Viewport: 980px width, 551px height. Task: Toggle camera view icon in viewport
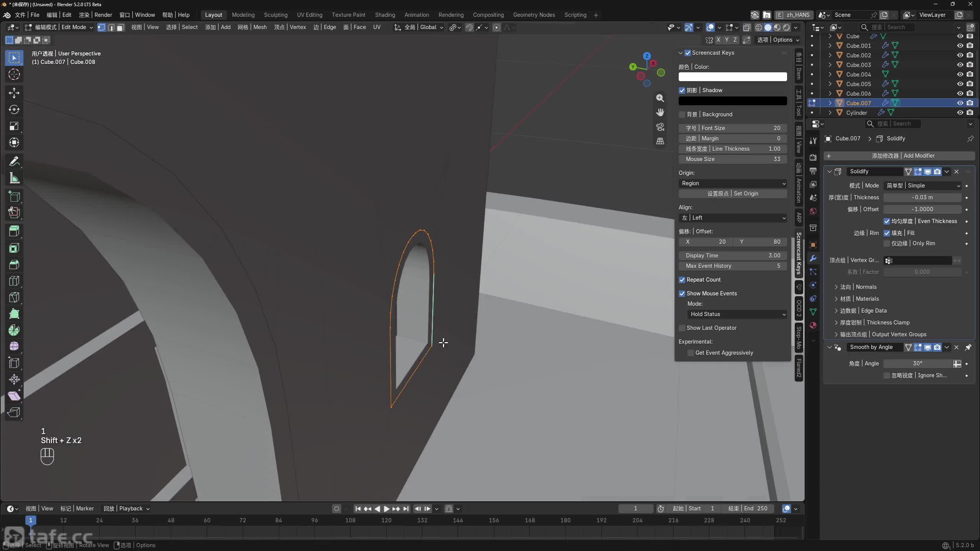click(660, 127)
